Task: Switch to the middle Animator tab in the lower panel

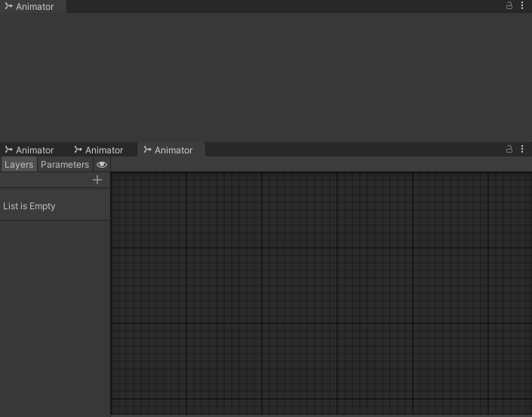Action: pyautogui.click(x=102, y=150)
